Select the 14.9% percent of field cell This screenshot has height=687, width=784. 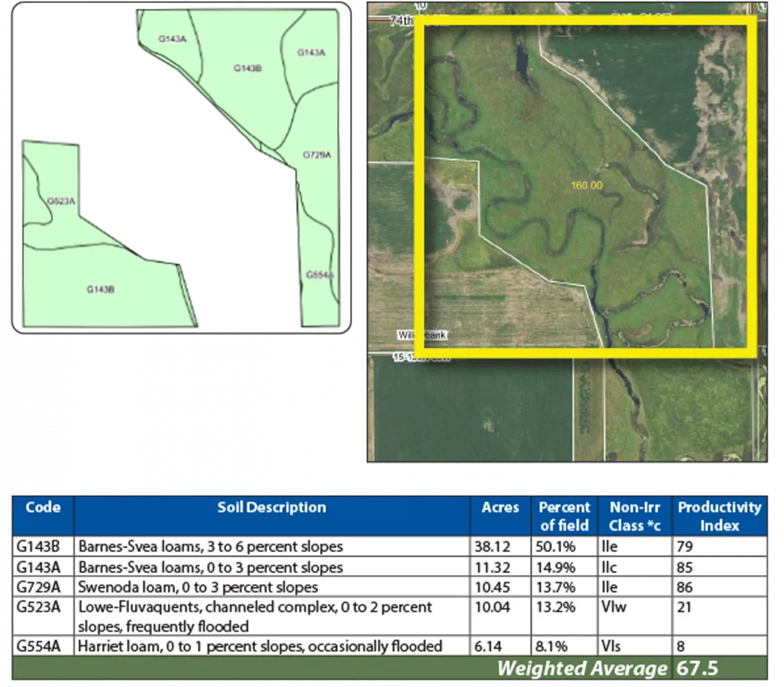pos(555,567)
